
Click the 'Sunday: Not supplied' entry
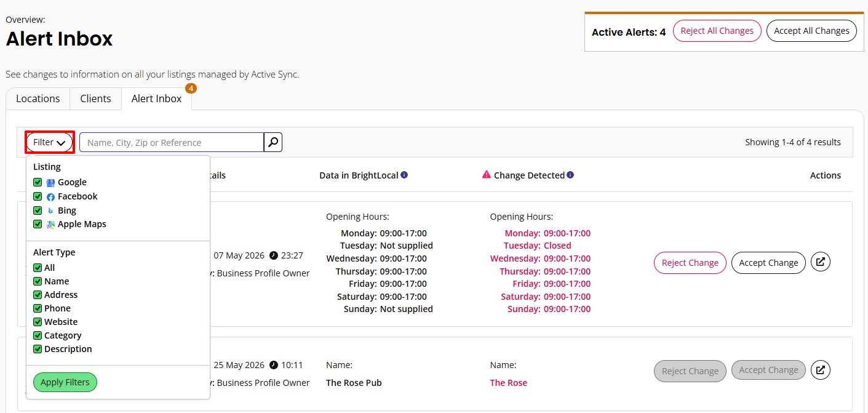click(x=388, y=309)
